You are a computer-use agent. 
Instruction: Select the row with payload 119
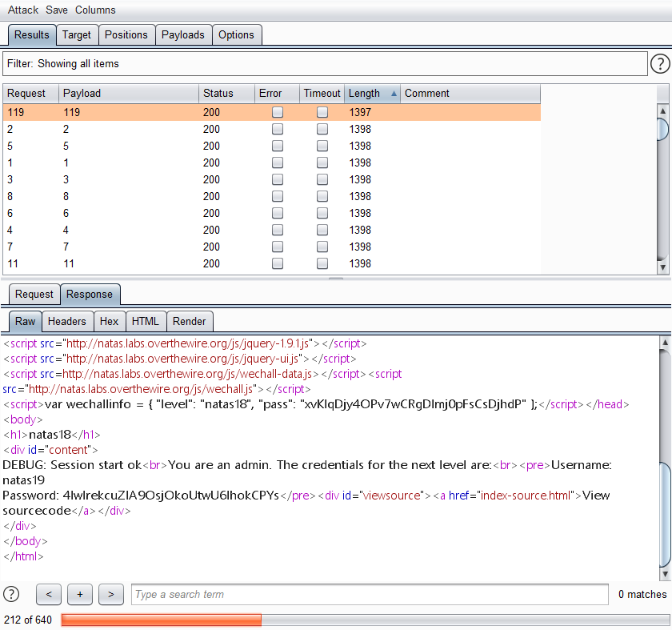[272, 112]
